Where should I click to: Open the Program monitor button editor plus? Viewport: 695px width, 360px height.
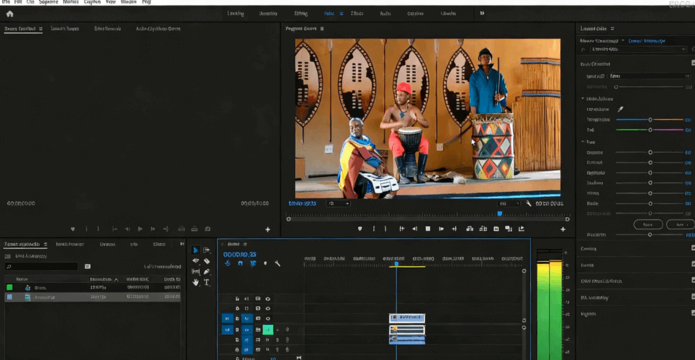(x=563, y=229)
